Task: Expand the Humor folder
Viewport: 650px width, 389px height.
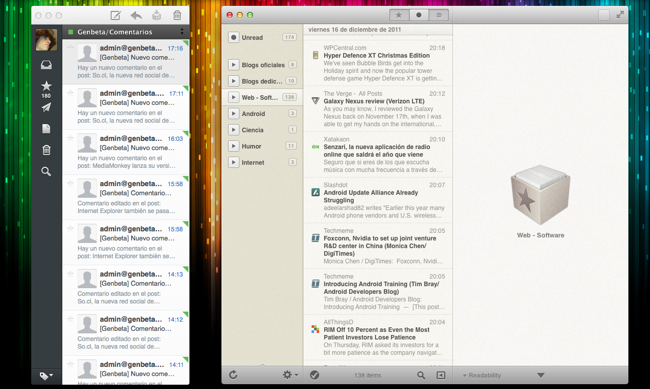Action: pyautogui.click(x=233, y=146)
